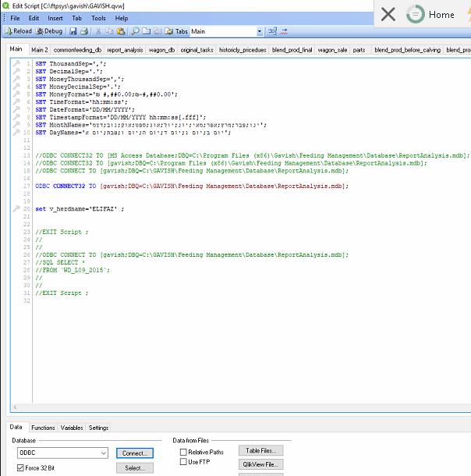Click the Copy icon in toolbar
The image size is (471, 476).
[109, 31]
